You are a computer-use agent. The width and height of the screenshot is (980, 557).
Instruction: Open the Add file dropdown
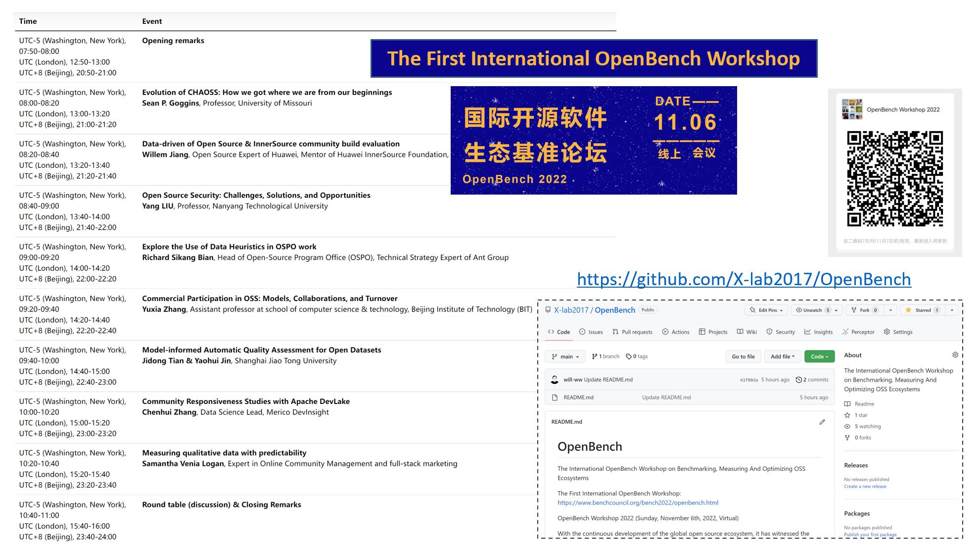[x=783, y=356]
